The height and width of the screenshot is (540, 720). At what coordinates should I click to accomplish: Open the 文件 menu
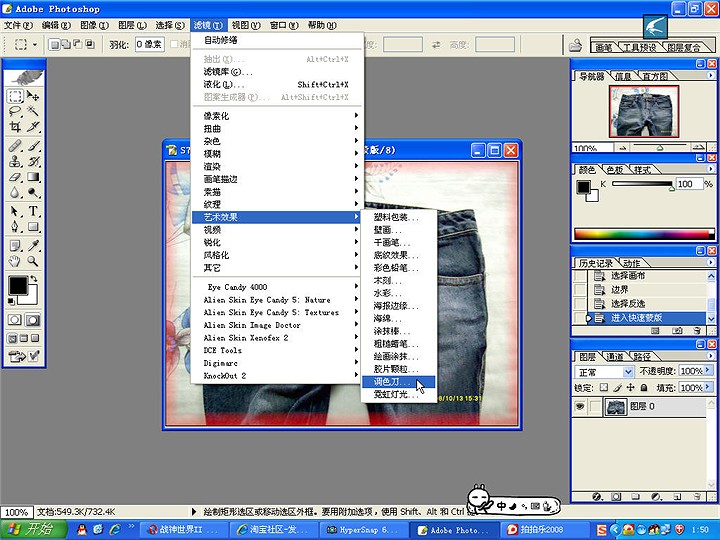[18, 25]
